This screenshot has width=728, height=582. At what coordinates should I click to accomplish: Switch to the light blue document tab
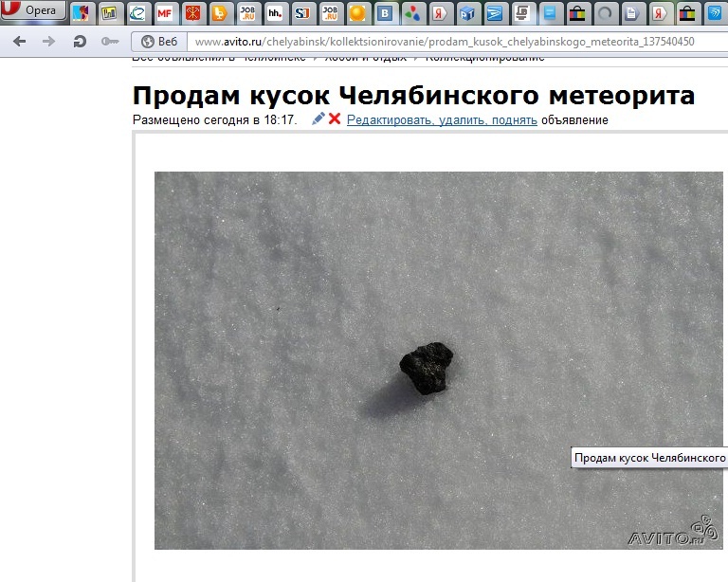(550, 13)
